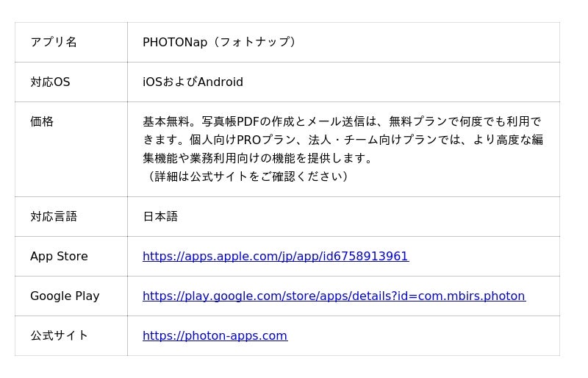Visit the photon-apps.com official site link
Image resolution: width=588 pixels, height=378 pixels.
pos(215,335)
